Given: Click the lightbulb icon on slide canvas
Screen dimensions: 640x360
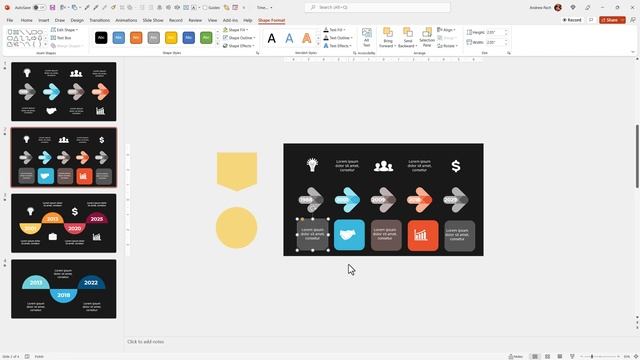Looking at the screenshot, I should pyautogui.click(x=312, y=165).
